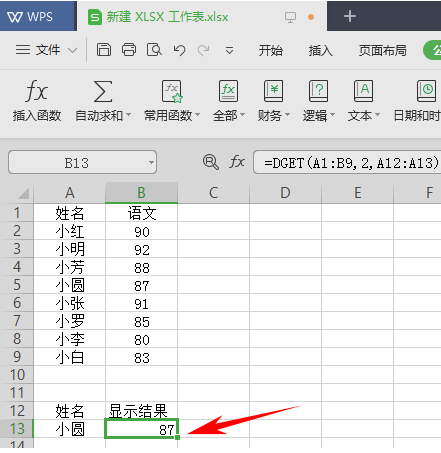Expand the Name Box dropdown arrow
441x453 pixels.
[151, 163]
